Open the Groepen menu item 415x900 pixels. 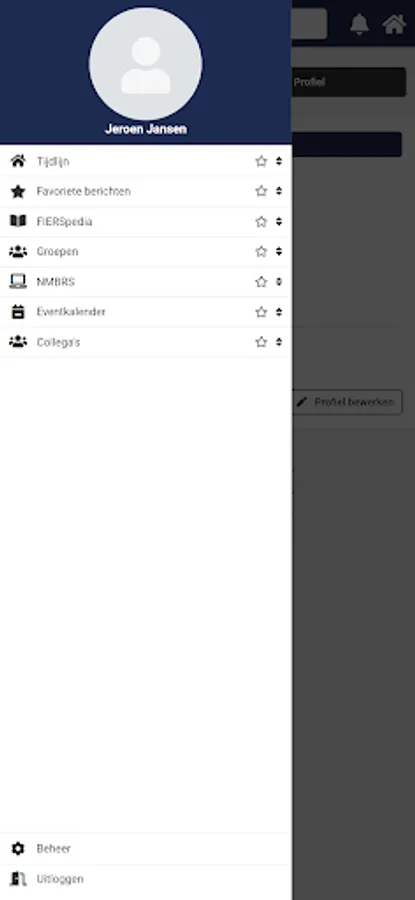pyautogui.click(x=146, y=251)
